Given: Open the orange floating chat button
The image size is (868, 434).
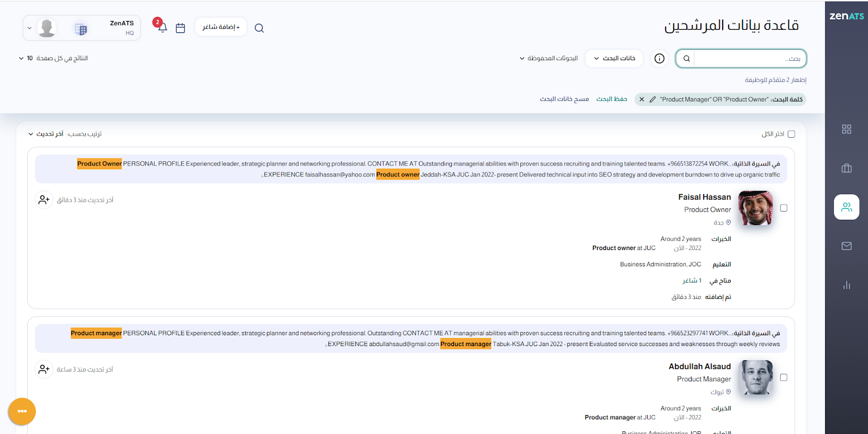Looking at the screenshot, I should [22, 411].
